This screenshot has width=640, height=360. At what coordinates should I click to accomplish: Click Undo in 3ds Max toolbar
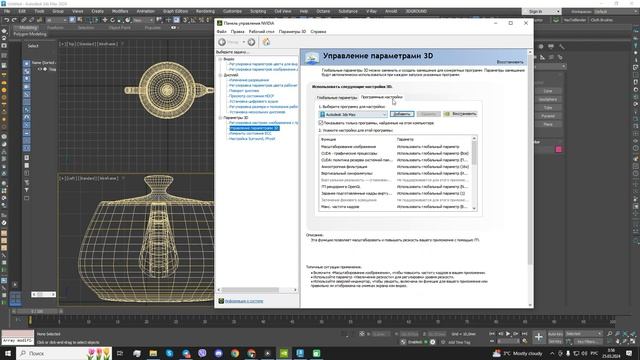point(6,20)
